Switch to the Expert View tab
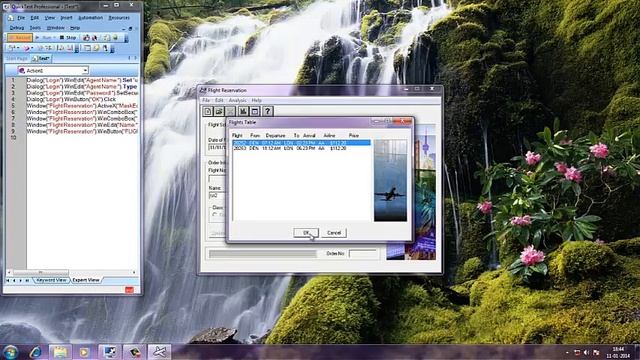 (86, 280)
